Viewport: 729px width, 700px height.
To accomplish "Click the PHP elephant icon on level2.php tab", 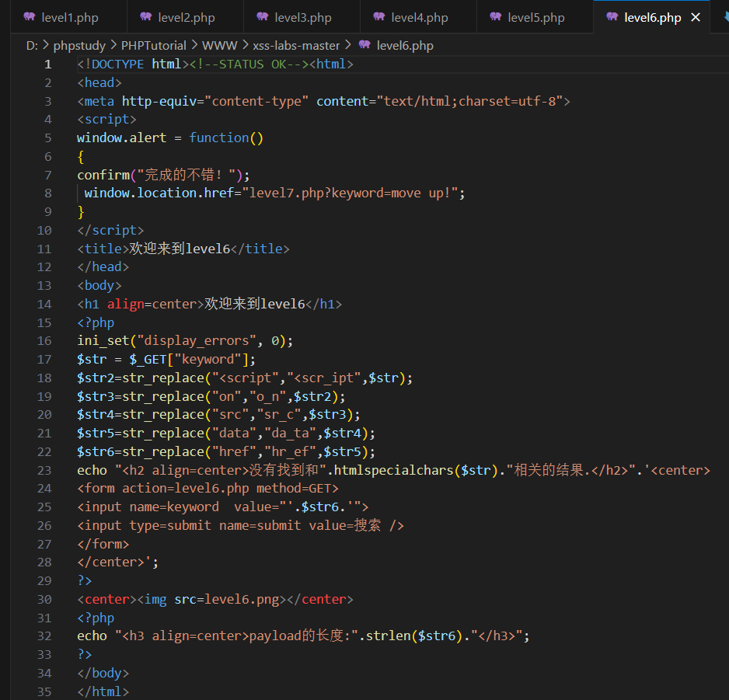I will tap(146, 17).
